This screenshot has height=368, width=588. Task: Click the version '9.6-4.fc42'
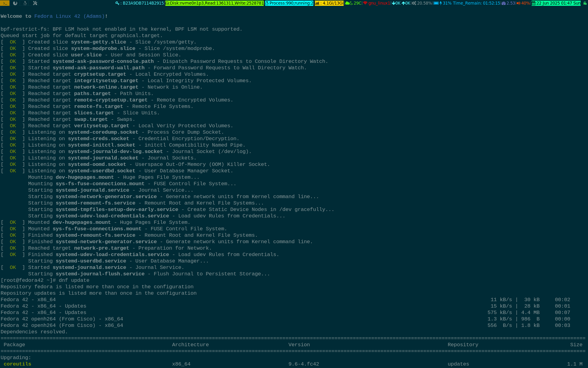coord(304,364)
